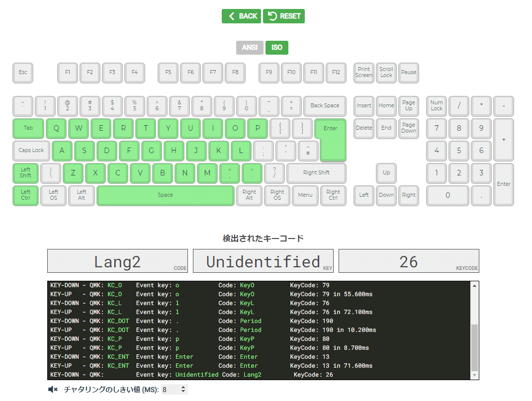The height and width of the screenshot is (401, 532).
Task: Click the main Enter key
Action: (x=331, y=139)
